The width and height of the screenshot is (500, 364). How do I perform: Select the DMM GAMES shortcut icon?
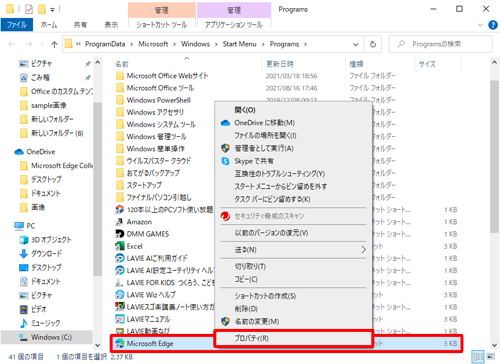(x=119, y=234)
